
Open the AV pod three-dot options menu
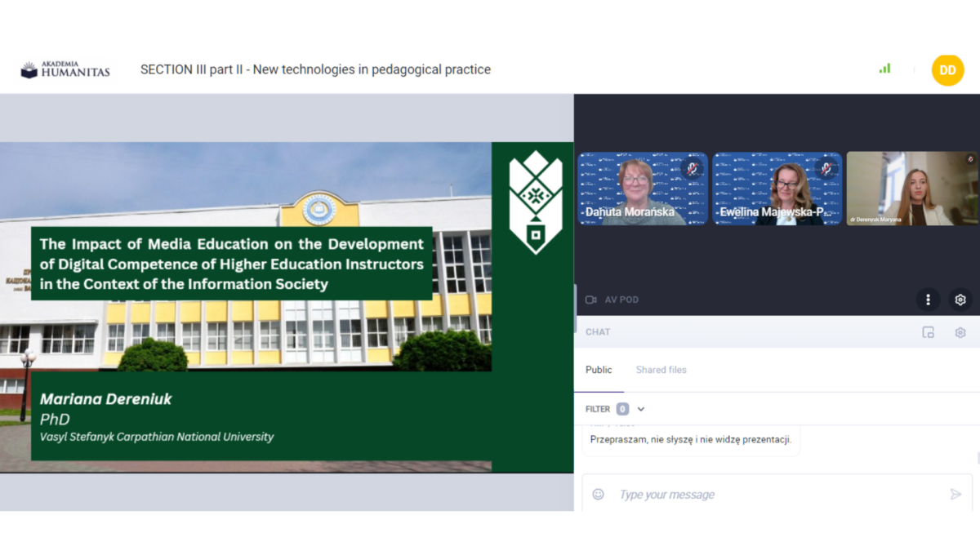928,300
